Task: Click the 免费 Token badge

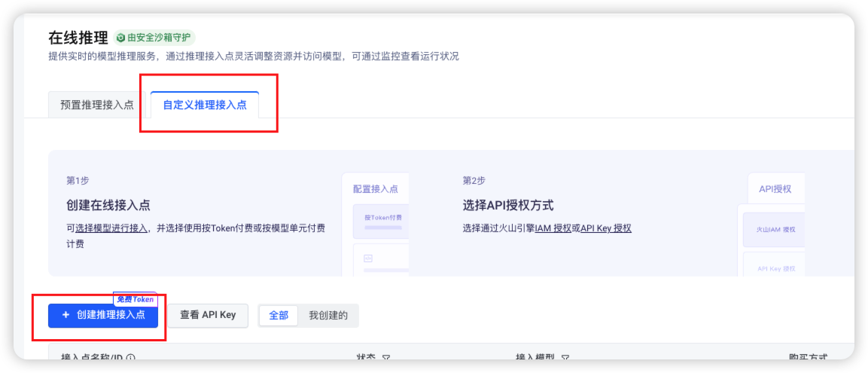Action: click(x=135, y=299)
